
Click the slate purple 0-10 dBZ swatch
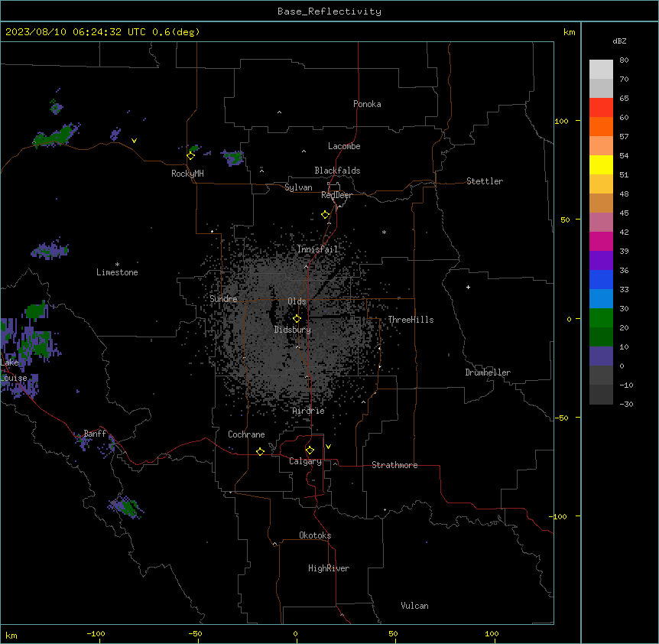click(x=601, y=356)
